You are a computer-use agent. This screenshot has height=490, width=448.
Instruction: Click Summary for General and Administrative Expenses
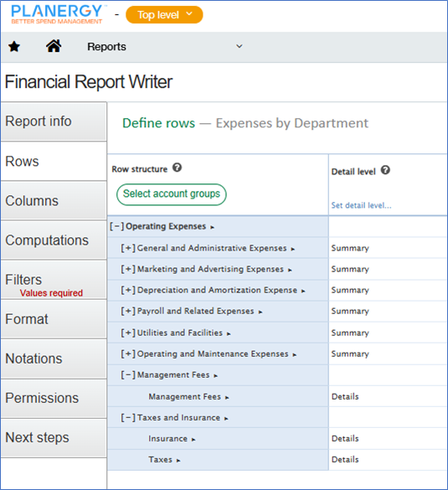coord(350,248)
